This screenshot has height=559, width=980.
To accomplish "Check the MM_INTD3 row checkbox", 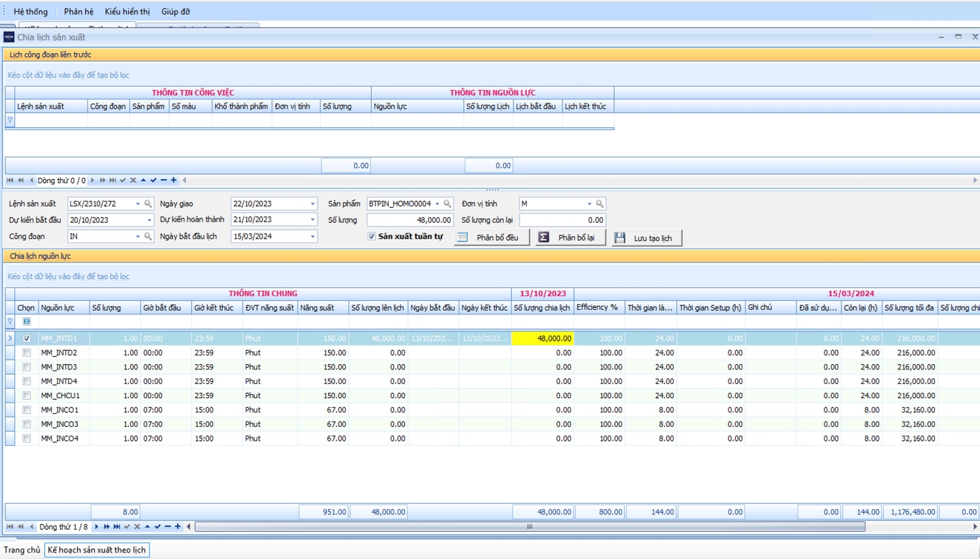I will point(27,367).
